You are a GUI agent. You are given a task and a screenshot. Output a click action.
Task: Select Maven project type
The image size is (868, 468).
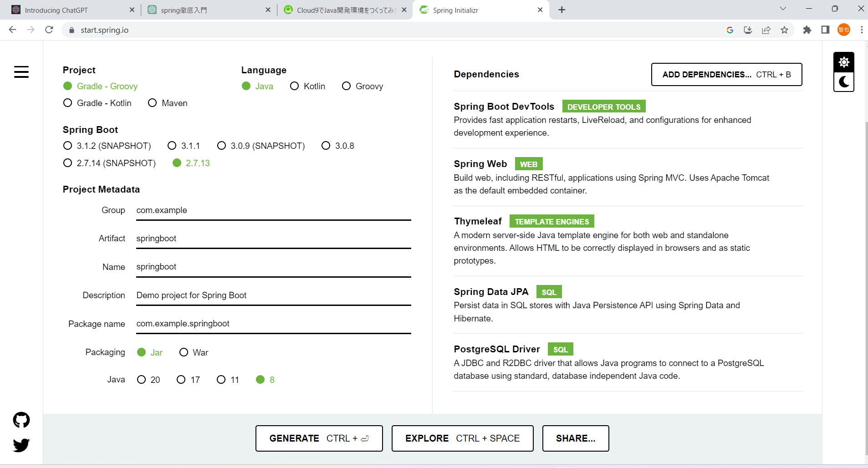click(168, 103)
